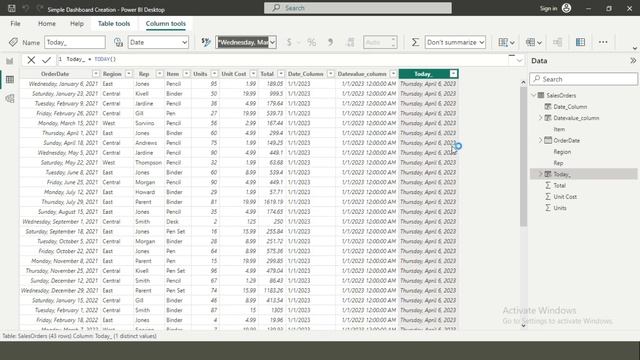Image resolution: width=640 pixels, height=360 pixels.
Task: Click the Summarization sigma icon
Action: point(415,42)
